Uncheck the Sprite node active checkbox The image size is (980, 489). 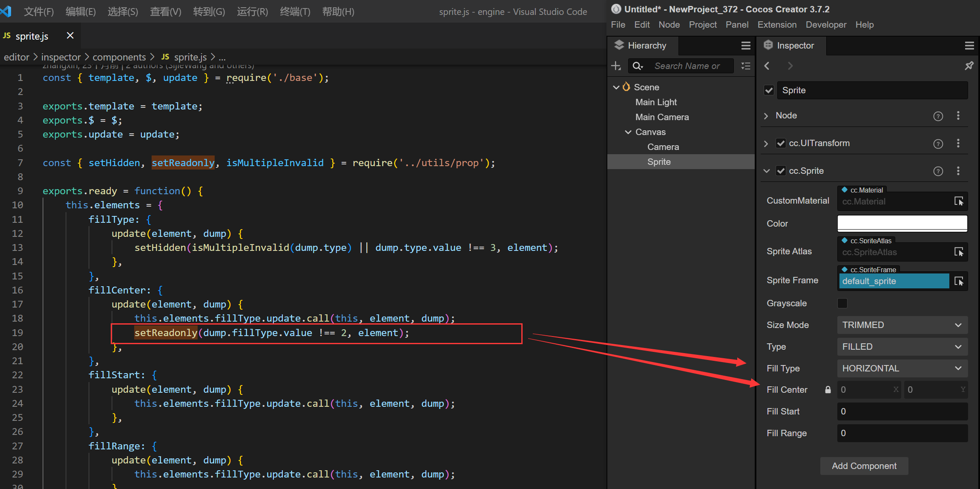(769, 90)
